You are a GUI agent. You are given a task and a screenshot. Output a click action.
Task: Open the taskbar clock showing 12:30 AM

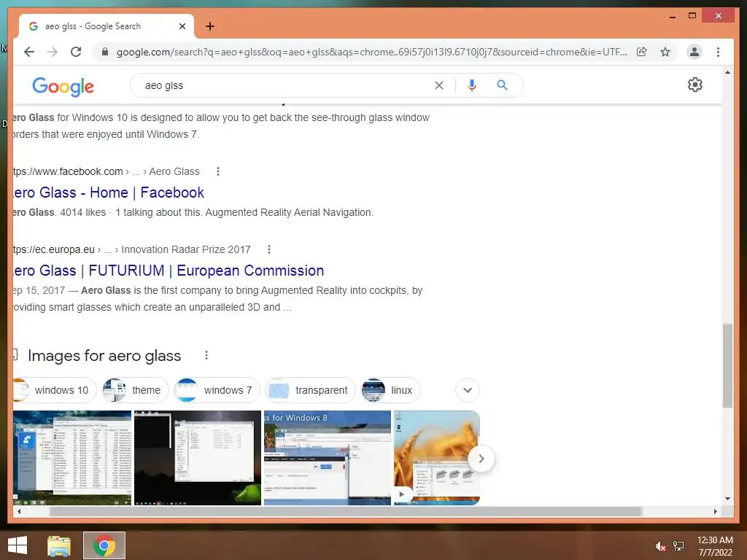[715, 546]
